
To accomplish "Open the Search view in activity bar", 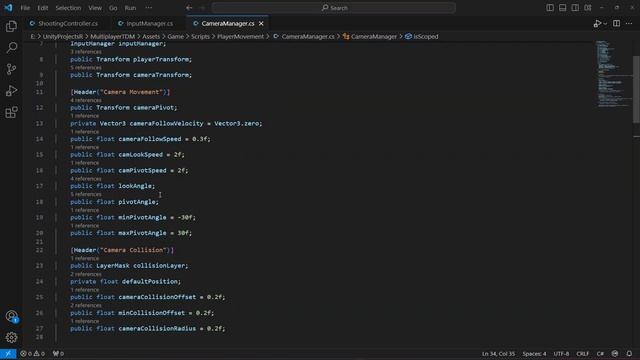I will click(11, 48).
